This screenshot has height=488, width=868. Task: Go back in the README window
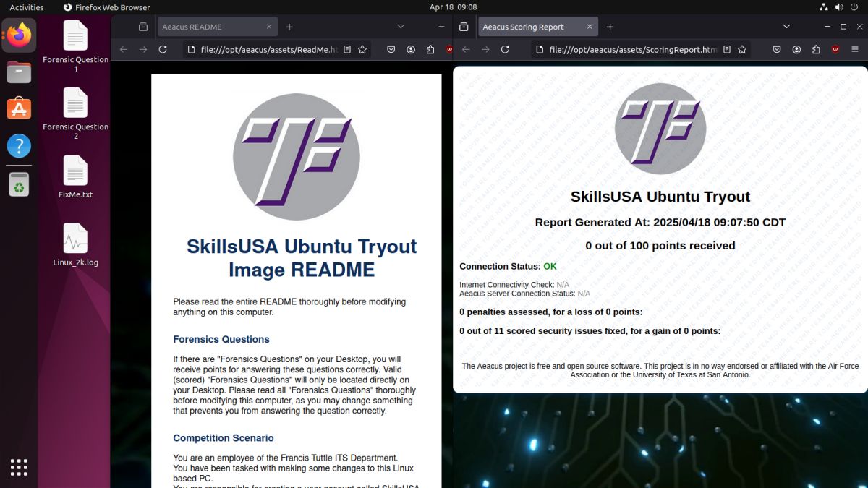click(x=124, y=50)
